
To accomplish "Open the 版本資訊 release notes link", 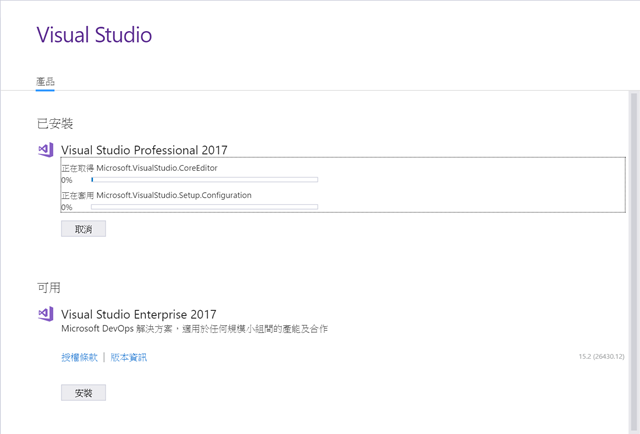I will pos(129,358).
